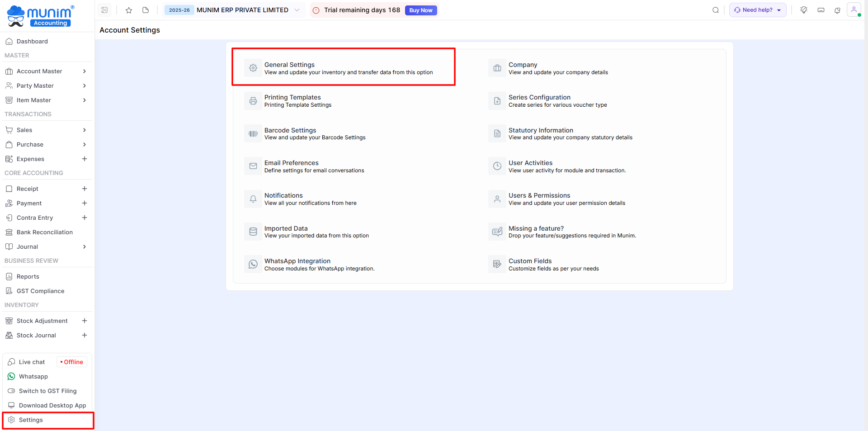Open the company selector dropdown
The image size is (868, 431).
(297, 10)
